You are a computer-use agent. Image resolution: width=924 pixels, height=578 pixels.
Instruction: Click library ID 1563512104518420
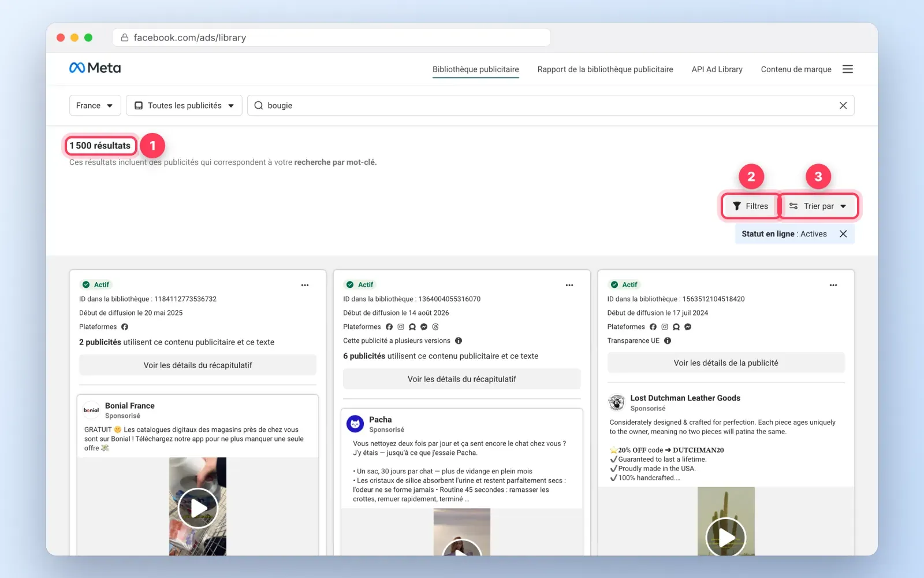tap(714, 299)
